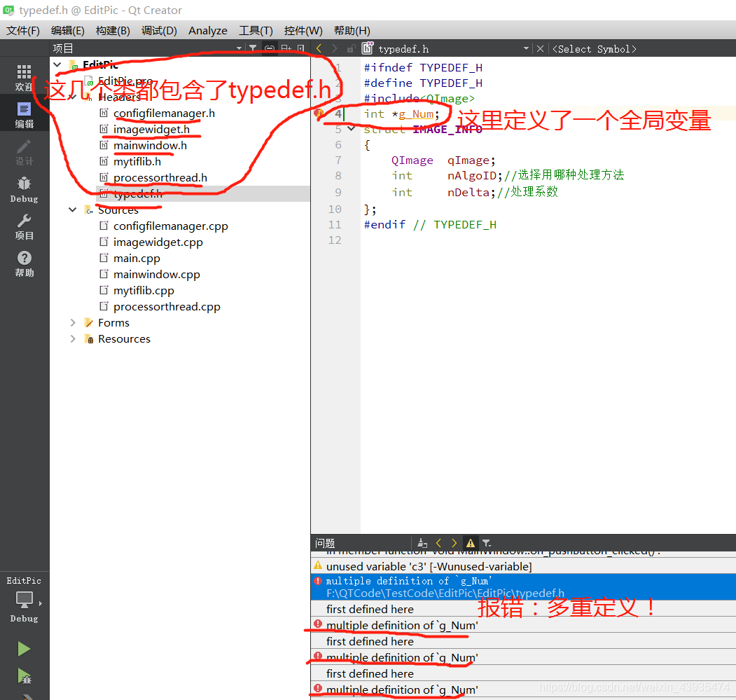Clear the issues list with broom icon

(422, 543)
